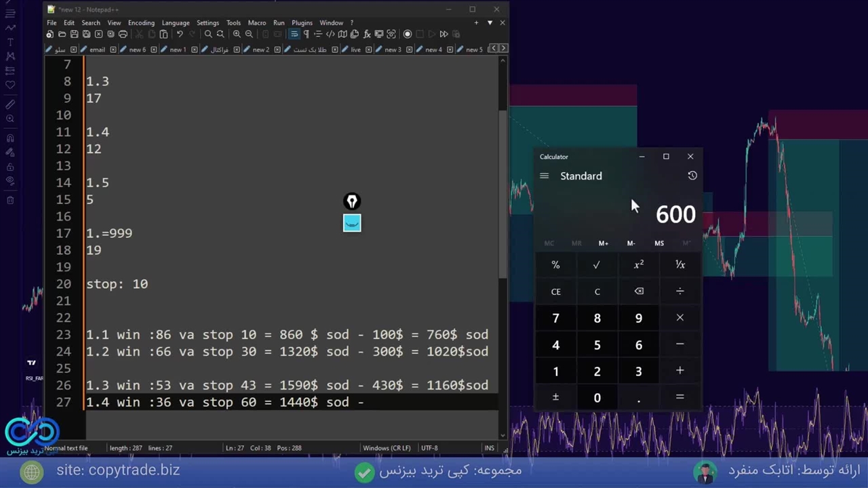Start macro recording with the record icon
The height and width of the screenshot is (488, 868).
pyautogui.click(x=408, y=34)
